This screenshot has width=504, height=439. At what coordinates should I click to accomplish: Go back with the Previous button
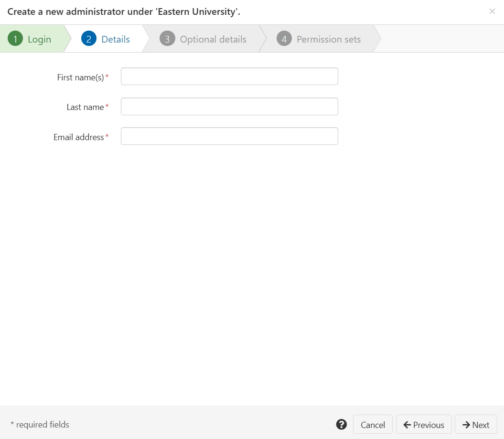424,424
